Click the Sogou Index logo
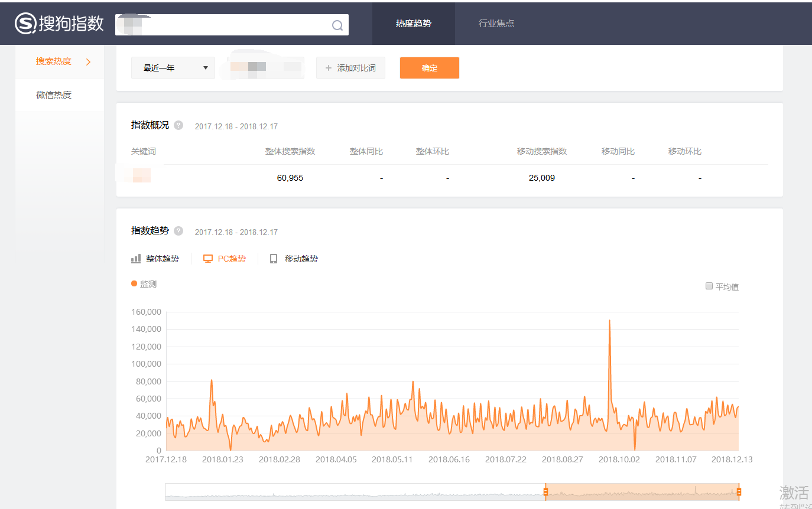The height and width of the screenshot is (509, 812). tap(59, 24)
